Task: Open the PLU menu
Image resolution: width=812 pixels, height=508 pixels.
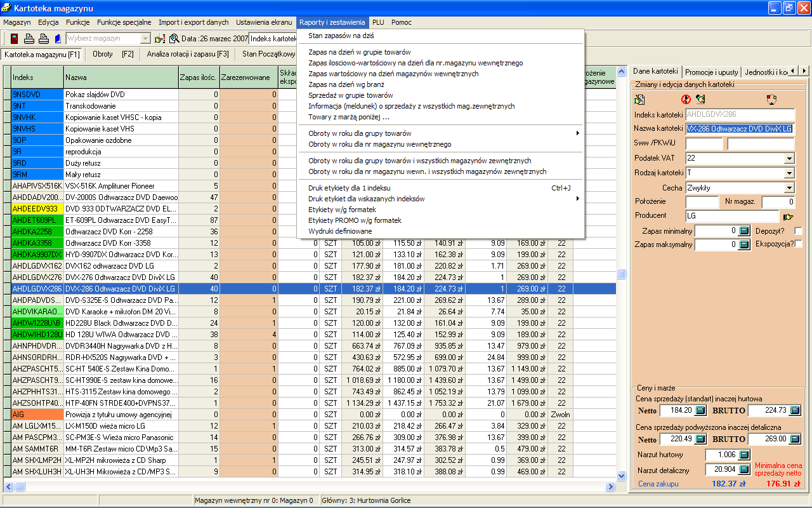Action: click(378, 22)
